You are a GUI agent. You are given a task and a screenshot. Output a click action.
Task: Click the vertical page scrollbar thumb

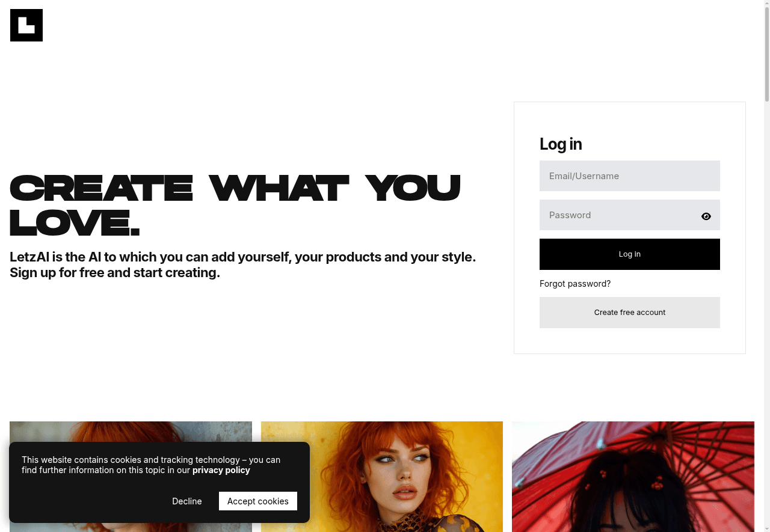(x=767, y=54)
